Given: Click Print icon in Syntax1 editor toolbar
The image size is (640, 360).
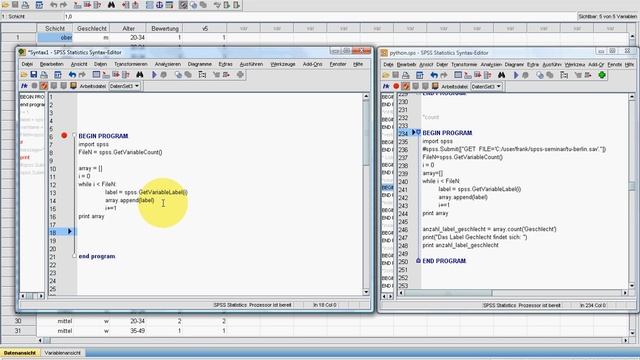Looking at the screenshot, I should click(44, 75).
